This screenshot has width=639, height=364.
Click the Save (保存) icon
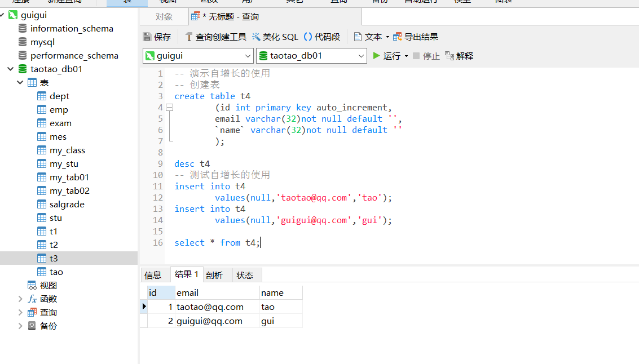pos(147,37)
